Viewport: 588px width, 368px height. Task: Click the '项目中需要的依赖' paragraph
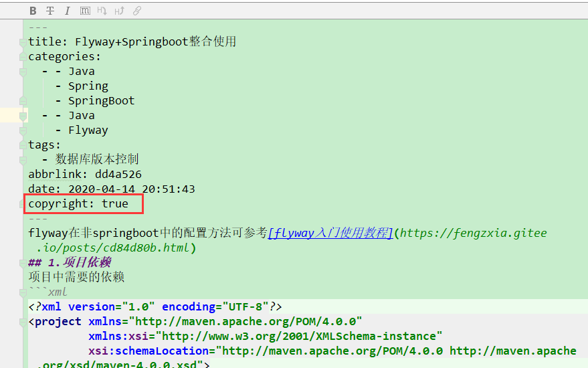76,277
